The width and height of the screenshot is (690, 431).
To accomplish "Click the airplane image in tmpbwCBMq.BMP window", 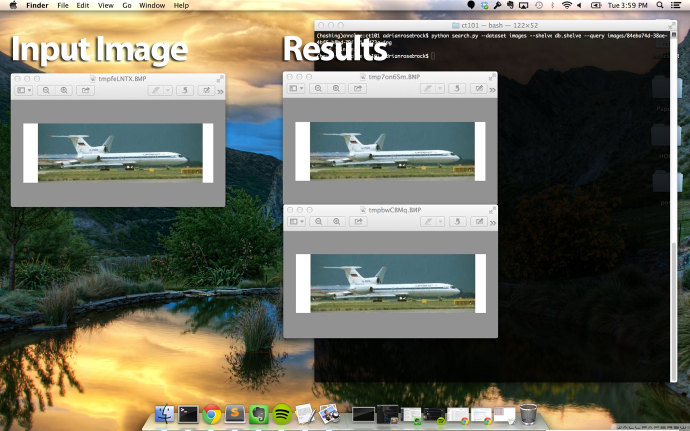I will click(393, 283).
